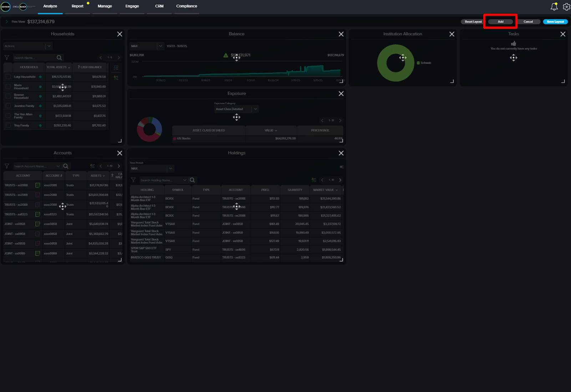Switch to the Compliance tab
The height and width of the screenshot is (392, 571).
(x=187, y=6)
